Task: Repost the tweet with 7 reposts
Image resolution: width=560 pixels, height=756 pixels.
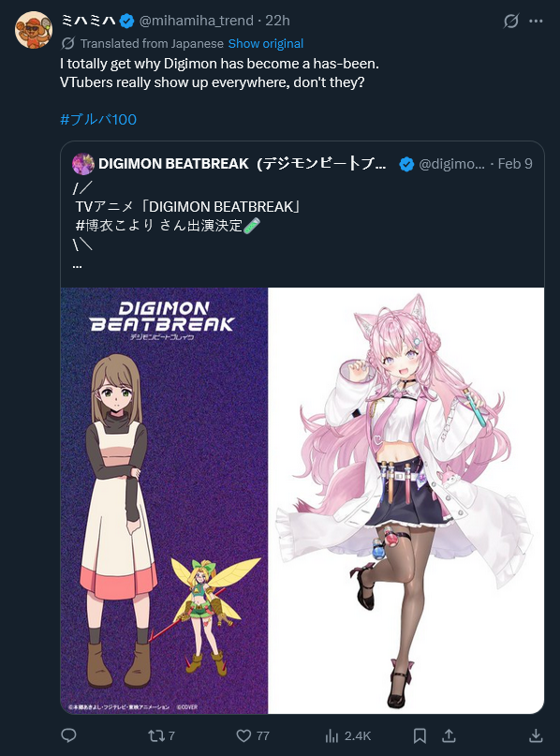Action: [x=161, y=735]
